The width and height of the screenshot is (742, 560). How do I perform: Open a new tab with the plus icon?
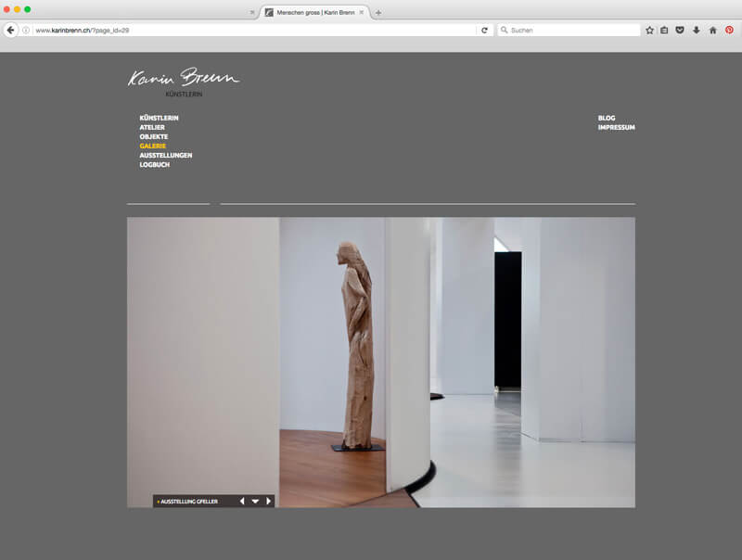click(x=378, y=13)
